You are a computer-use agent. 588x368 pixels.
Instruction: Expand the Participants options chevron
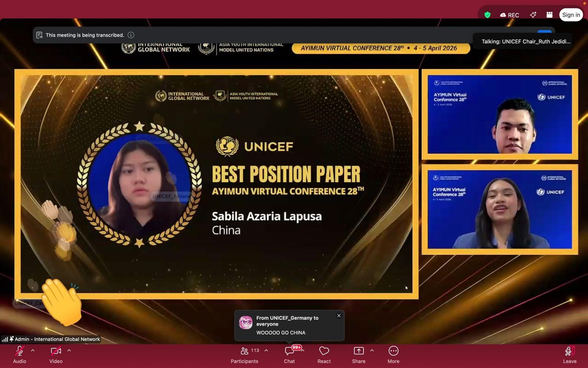tap(266, 351)
